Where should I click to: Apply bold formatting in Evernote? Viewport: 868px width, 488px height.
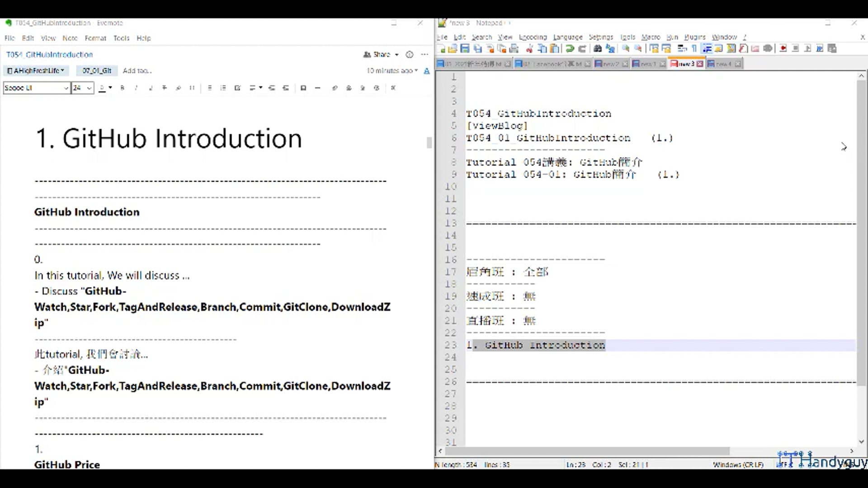pyautogui.click(x=123, y=88)
